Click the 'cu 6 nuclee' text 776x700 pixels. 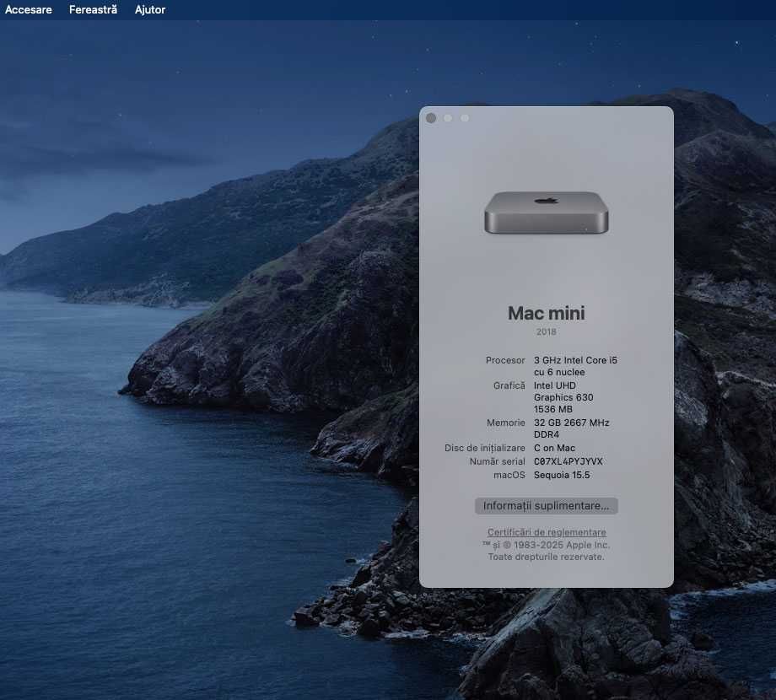(559, 372)
